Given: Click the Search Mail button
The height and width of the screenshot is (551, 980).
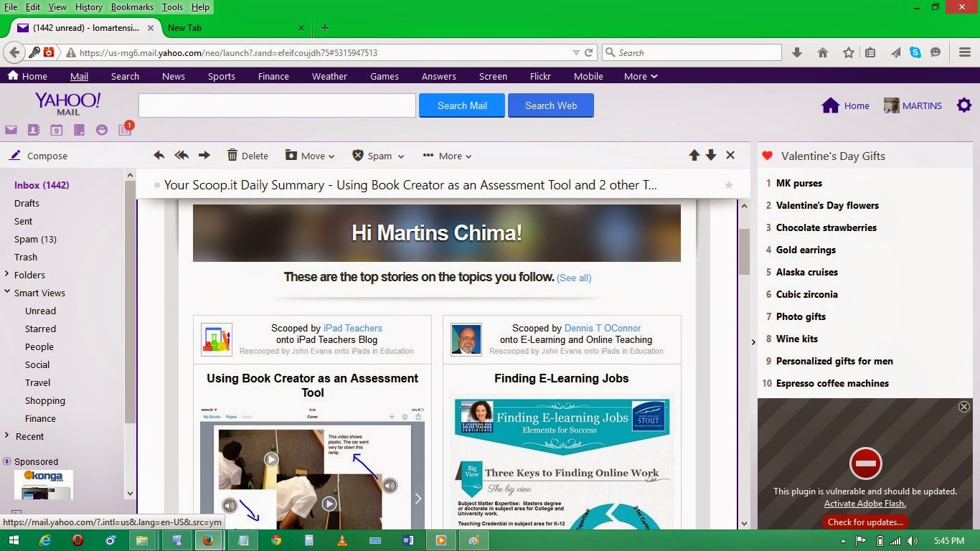Looking at the screenshot, I should coord(462,105).
